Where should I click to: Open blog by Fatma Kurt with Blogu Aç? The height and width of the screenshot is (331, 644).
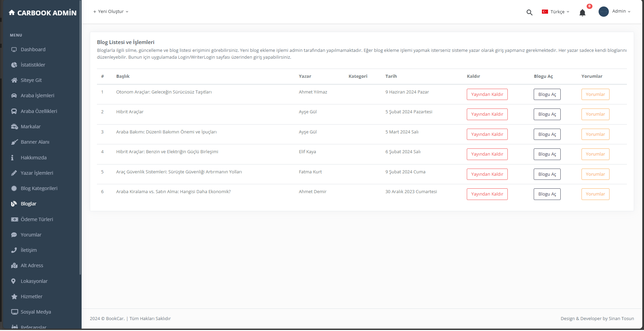pyautogui.click(x=547, y=174)
